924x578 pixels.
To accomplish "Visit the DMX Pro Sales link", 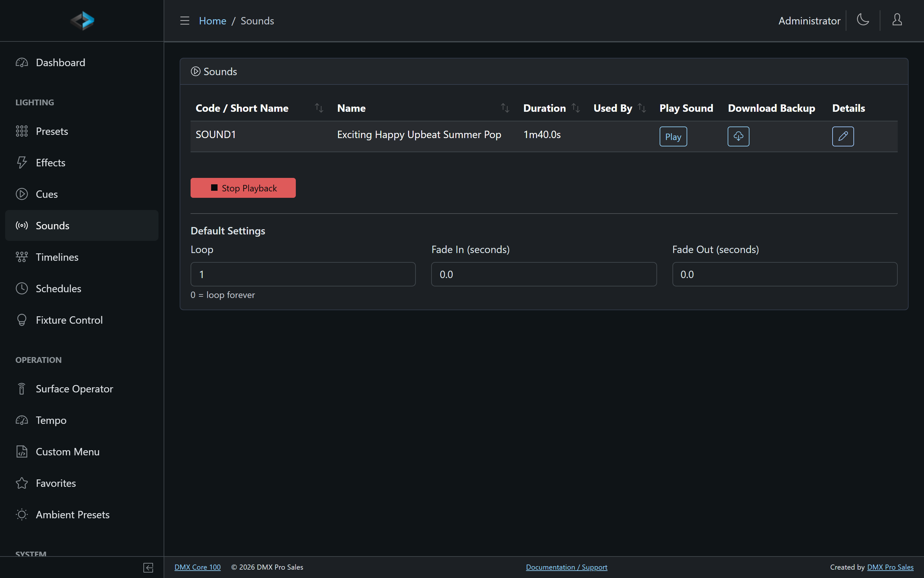I will click(890, 567).
